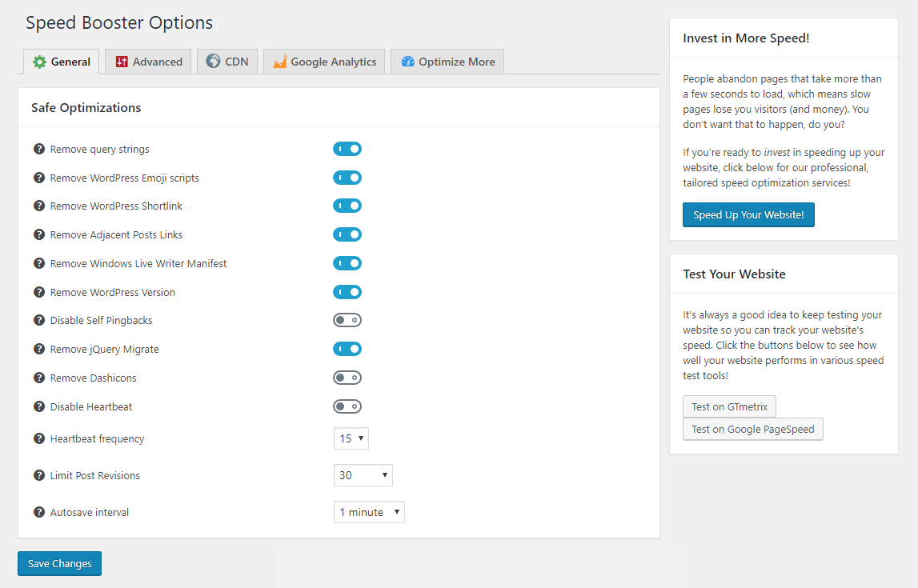Expand Limit Post Revisions dropdown
Image resolution: width=918 pixels, height=588 pixels.
point(363,475)
